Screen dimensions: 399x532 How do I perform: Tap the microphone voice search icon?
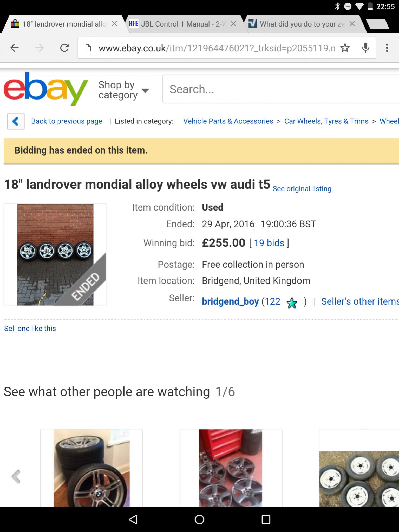(x=365, y=48)
